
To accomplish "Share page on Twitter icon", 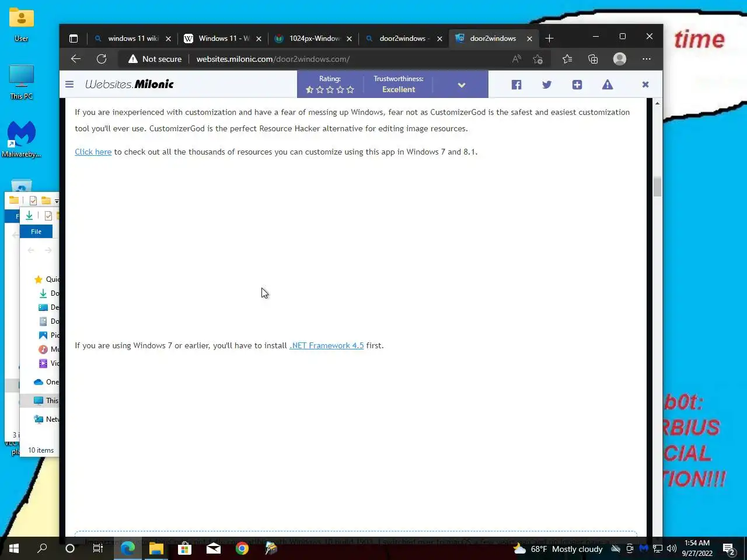I will click(547, 85).
